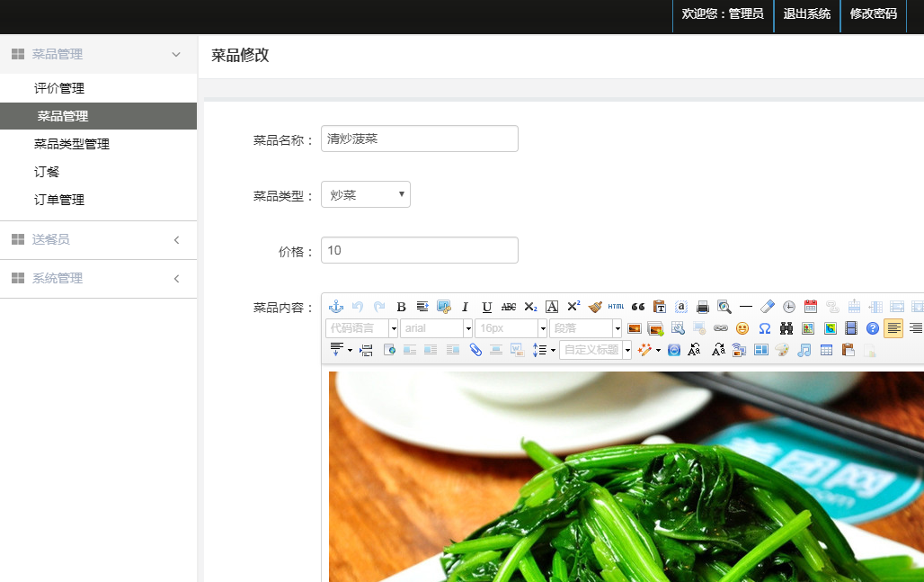Image resolution: width=924 pixels, height=582 pixels.
Task: Focus the 菜品名称 input field
Action: 420,139
